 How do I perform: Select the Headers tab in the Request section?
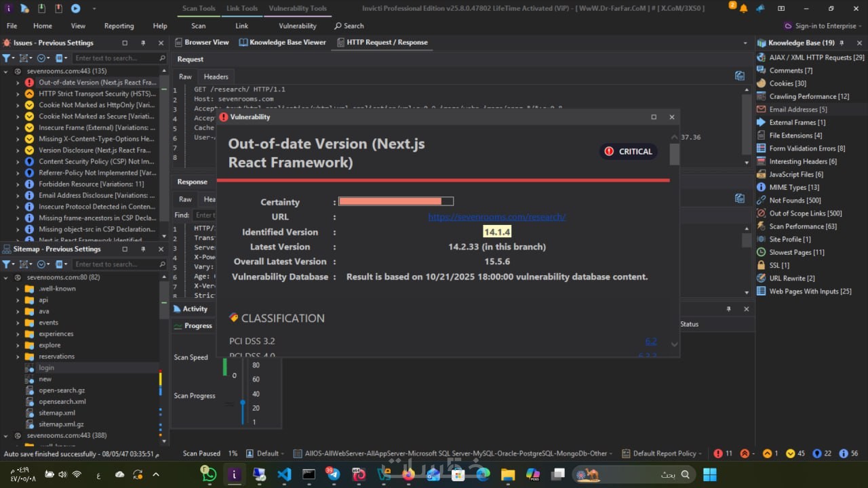pyautogui.click(x=216, y=77)
